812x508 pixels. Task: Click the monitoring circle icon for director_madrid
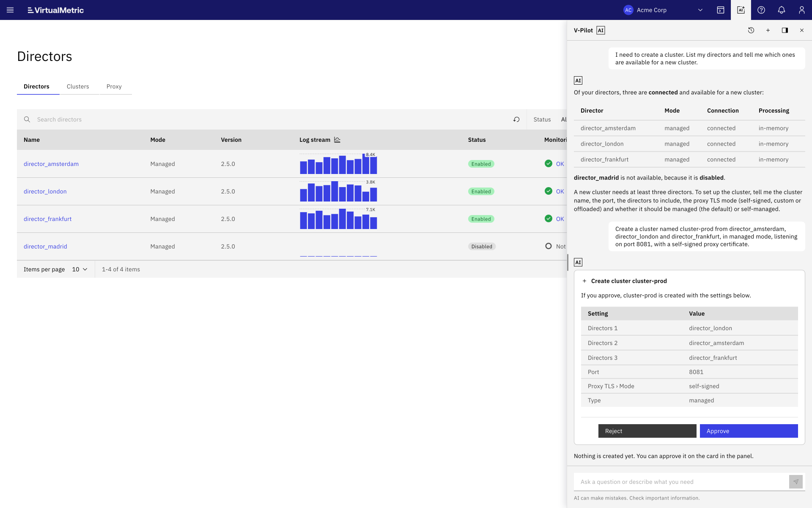coord(549,246)
